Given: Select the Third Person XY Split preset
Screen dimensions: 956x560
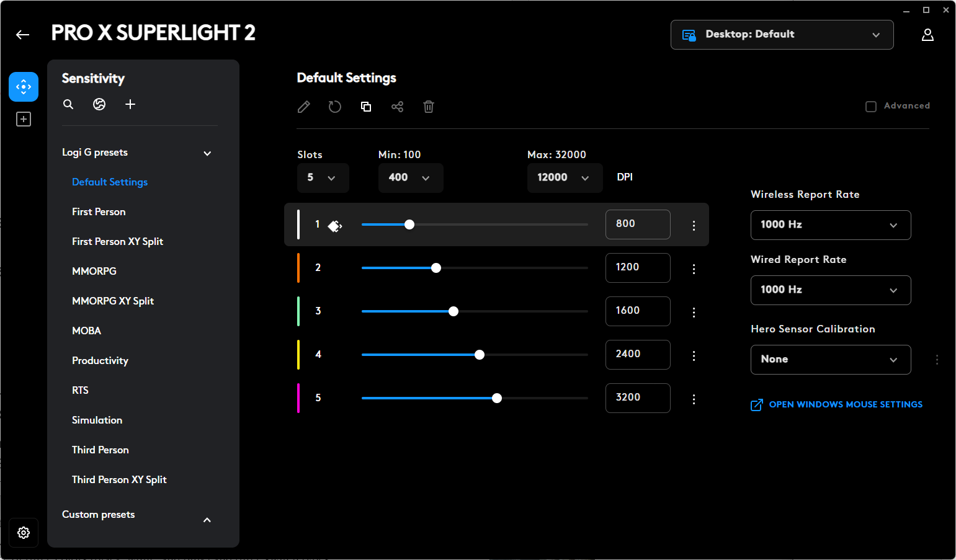Looking at the screenshot, I should [119, 479].
